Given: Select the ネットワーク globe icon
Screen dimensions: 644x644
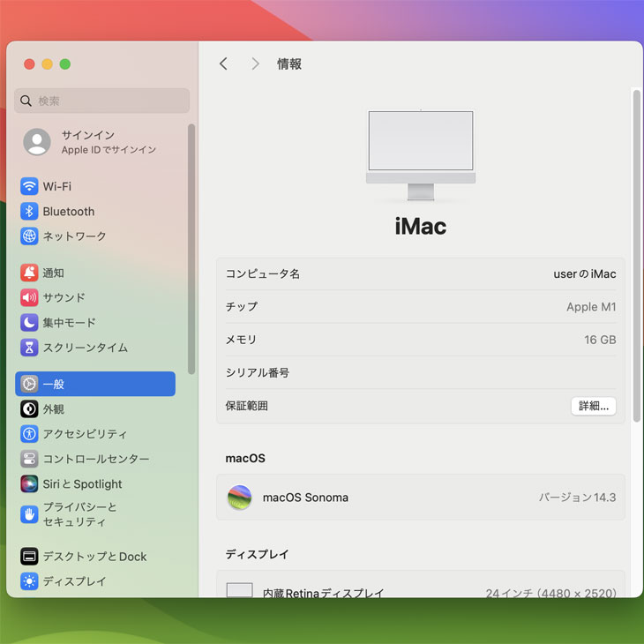Looking at the screenshot, I should (x=29, y=236).
